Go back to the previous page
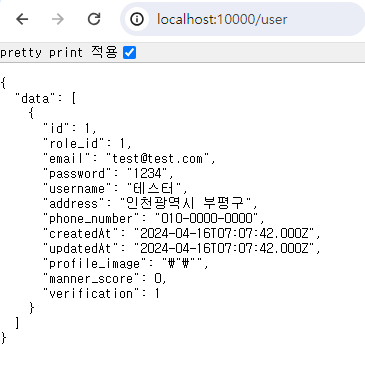Image resolution: width=365 pixels, height=365 pixels. (22, 19)
